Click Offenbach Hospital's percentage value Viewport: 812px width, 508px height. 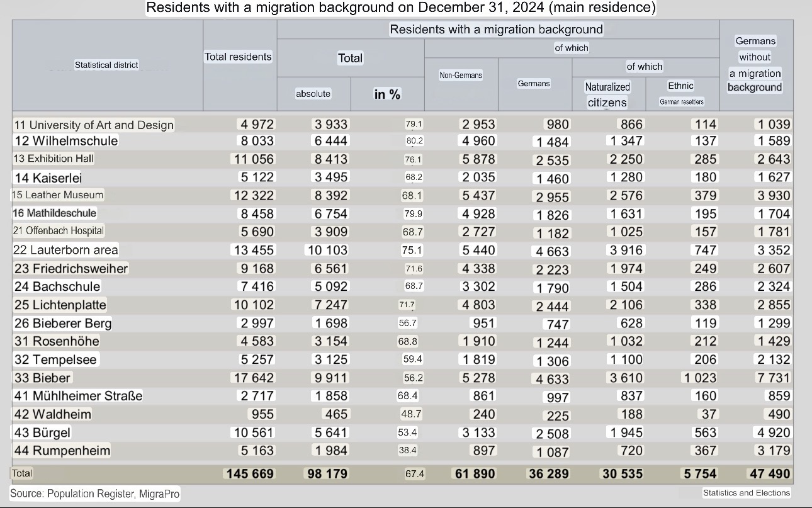412,232
